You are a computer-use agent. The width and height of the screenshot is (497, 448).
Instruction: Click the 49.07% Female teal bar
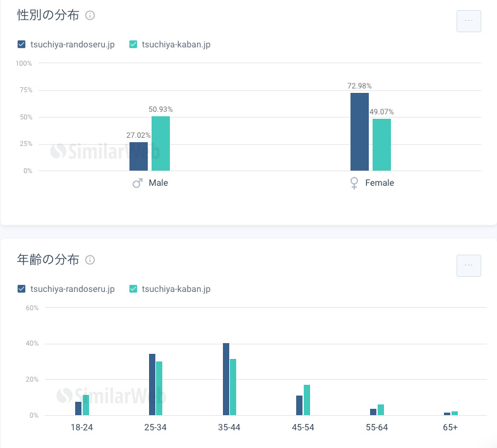pyautogui.click(x=381, y=145)
